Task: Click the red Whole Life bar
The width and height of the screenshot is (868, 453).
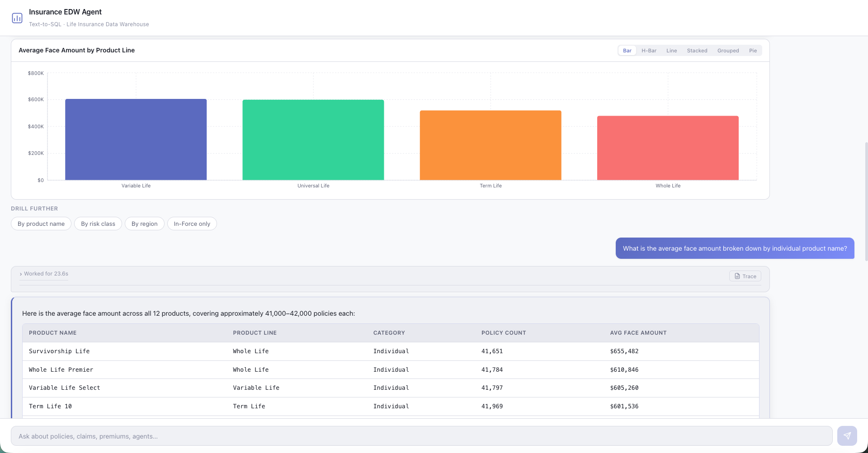Action: click(668, 148)
